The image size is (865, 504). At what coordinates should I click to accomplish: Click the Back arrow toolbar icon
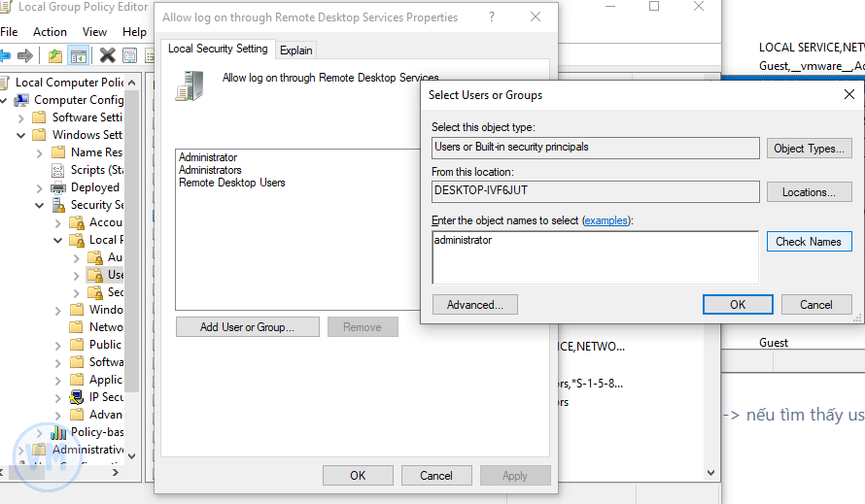pyautogui.click(x=4, y=55)
